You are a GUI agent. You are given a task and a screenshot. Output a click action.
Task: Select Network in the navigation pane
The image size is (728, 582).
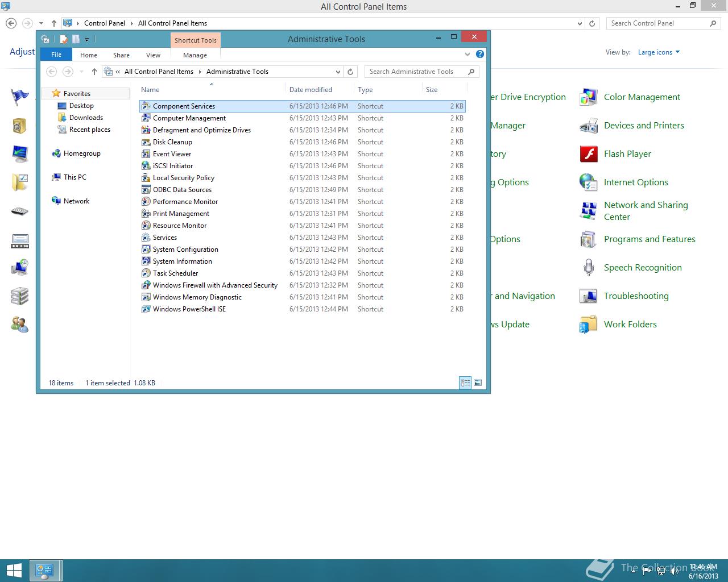[x=76, y=201]
